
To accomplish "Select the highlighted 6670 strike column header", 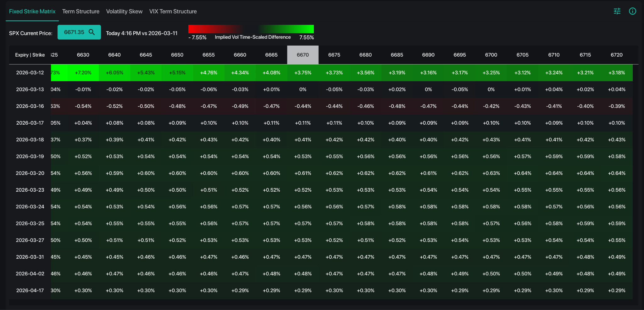I will 303,55.
